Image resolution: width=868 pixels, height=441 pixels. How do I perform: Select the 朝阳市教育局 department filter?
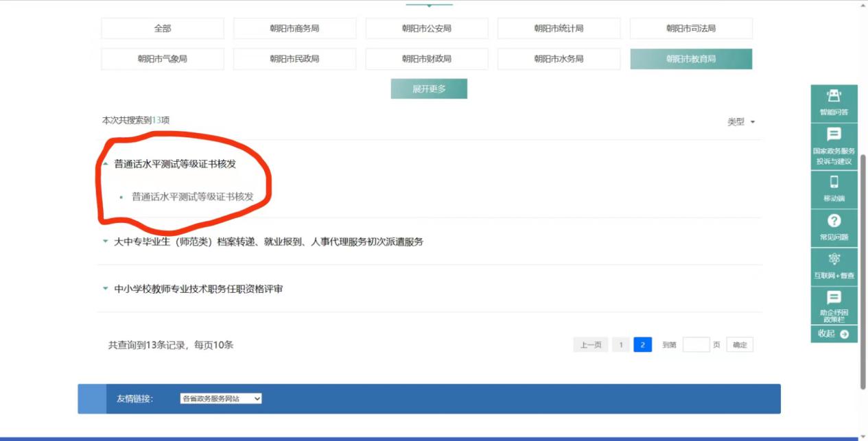click(691, 59)
